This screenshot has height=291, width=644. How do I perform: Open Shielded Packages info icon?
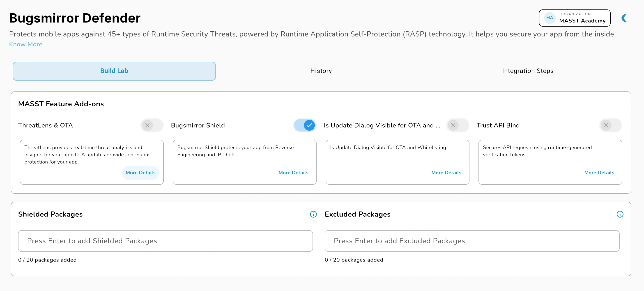[313, 214]
